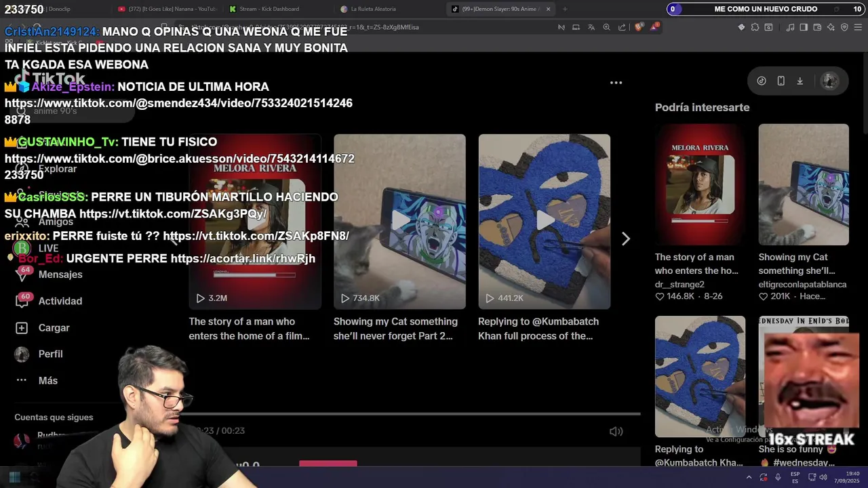Click the phone app icon in TikTok header
Viewport: 868px width, 488px height.
(x=781, y=81)
